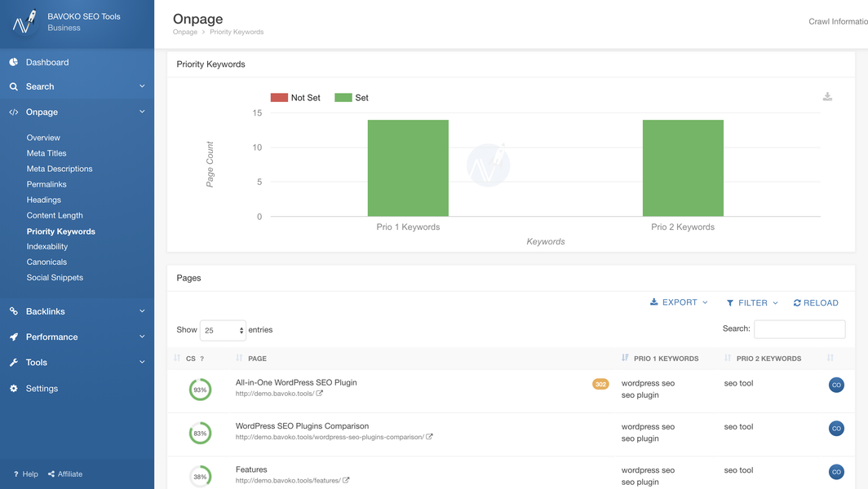
Task: Open the Indexability submenu item
Action: (x=47, y=246)
